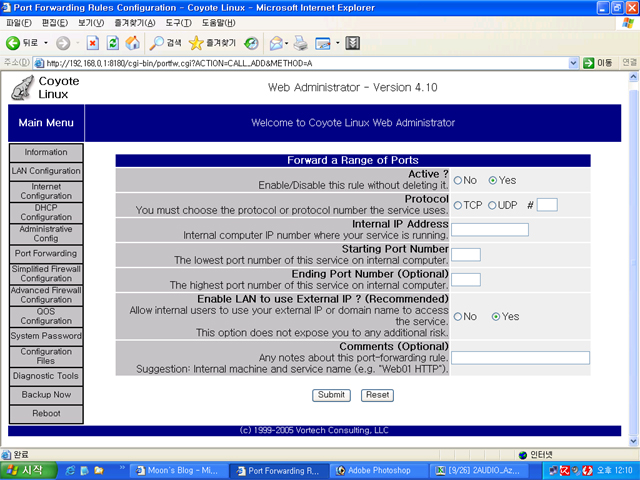Click the Internal IP Address field

pos(490,230)
